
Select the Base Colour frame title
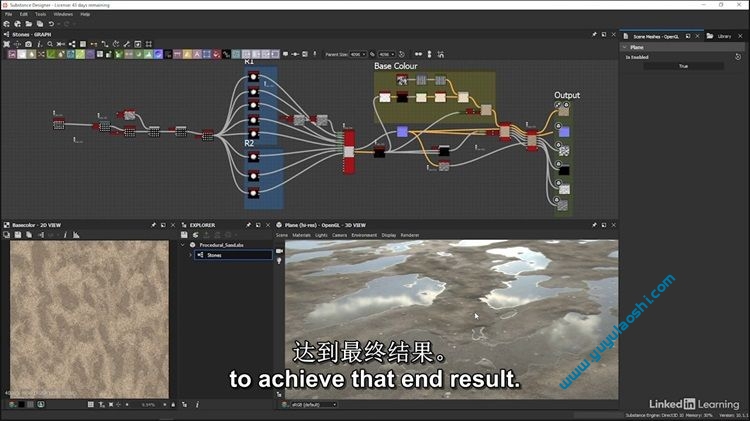[396, 66]
